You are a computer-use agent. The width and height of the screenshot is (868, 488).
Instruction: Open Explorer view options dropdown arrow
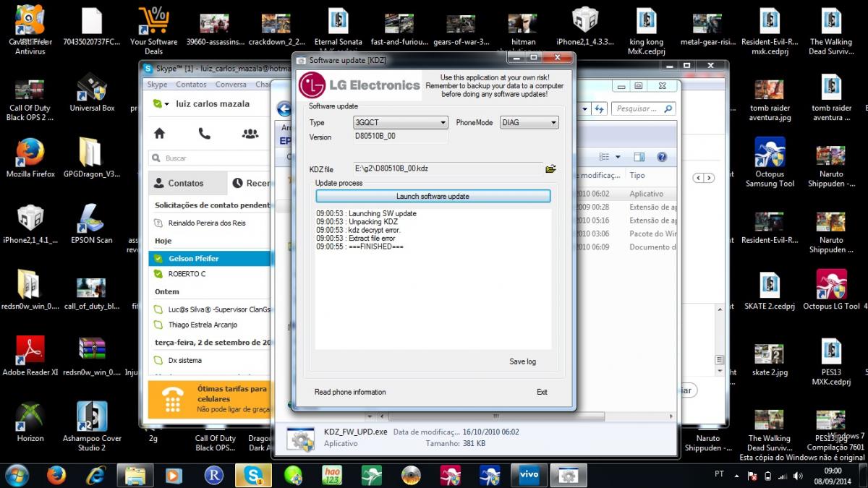[618, 157]
